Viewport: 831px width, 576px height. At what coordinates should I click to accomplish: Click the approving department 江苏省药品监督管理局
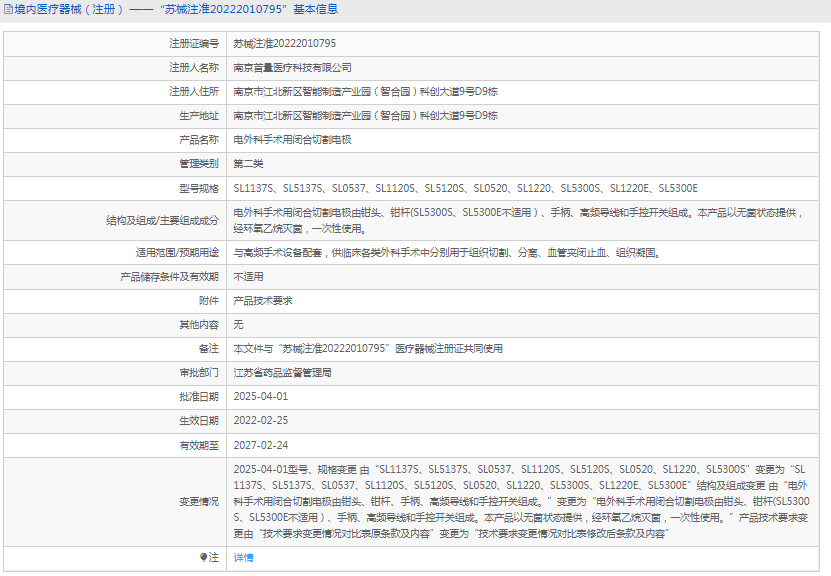pyautogui.click(x=282, y=373)
